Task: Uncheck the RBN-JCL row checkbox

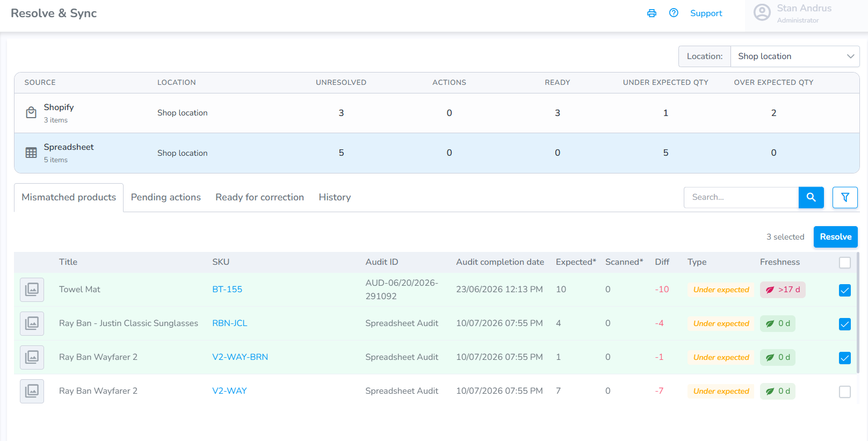Action: pyautogui.click(x=845, y=324)
